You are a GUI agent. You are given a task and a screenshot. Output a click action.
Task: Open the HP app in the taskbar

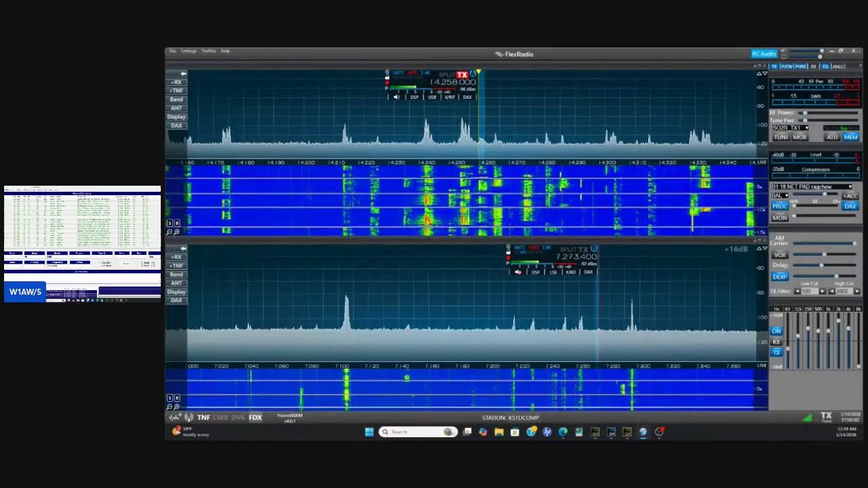pyautogui.click(x=547, y=432)
